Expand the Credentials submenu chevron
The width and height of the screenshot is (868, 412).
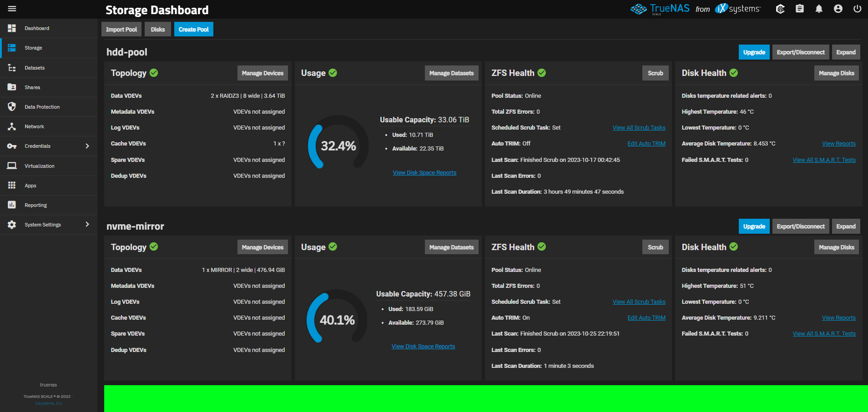(x=87, y=146)
